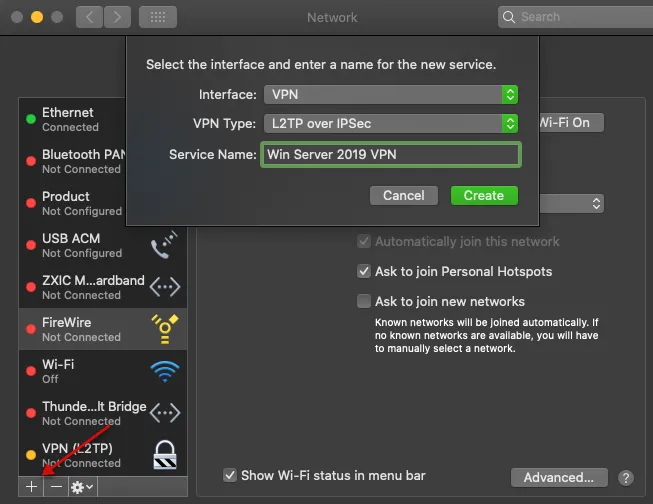This screenshot has height=504, width=653.
Task: Click the Search field
Action: pos(575,17)
